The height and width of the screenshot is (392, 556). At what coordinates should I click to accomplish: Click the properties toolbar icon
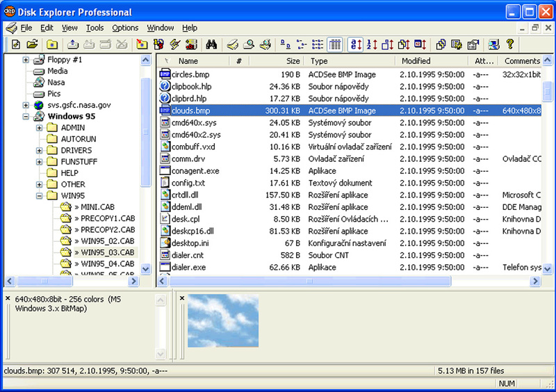473,44
